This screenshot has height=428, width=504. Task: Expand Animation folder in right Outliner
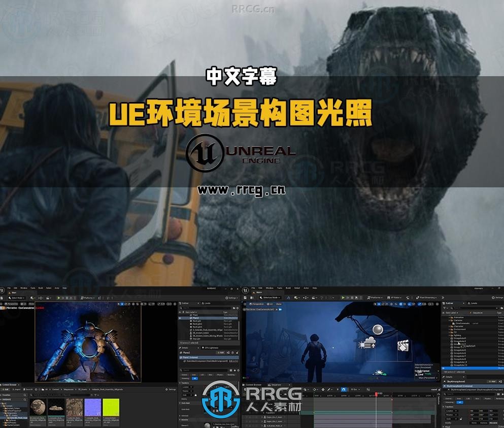tap(449, 317)
